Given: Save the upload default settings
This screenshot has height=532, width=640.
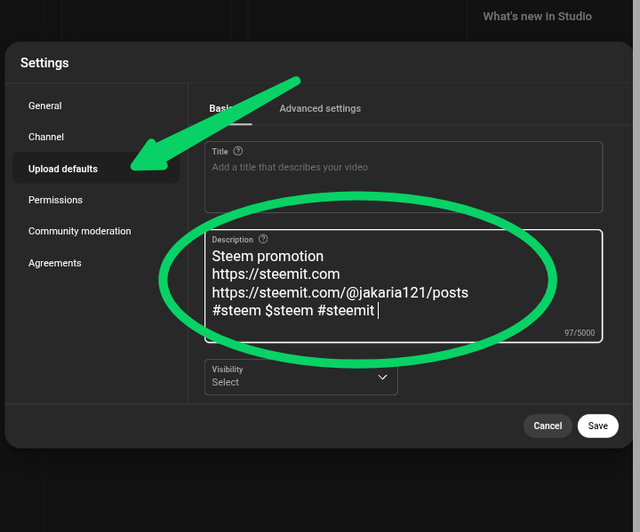Looking at the screenshot, I should 598,426.
